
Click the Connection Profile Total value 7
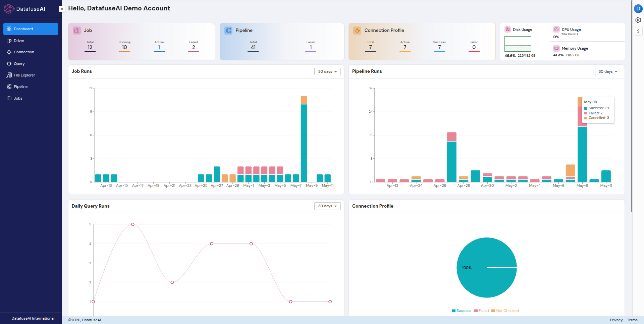pyautogui.click(x=370, y=47)
